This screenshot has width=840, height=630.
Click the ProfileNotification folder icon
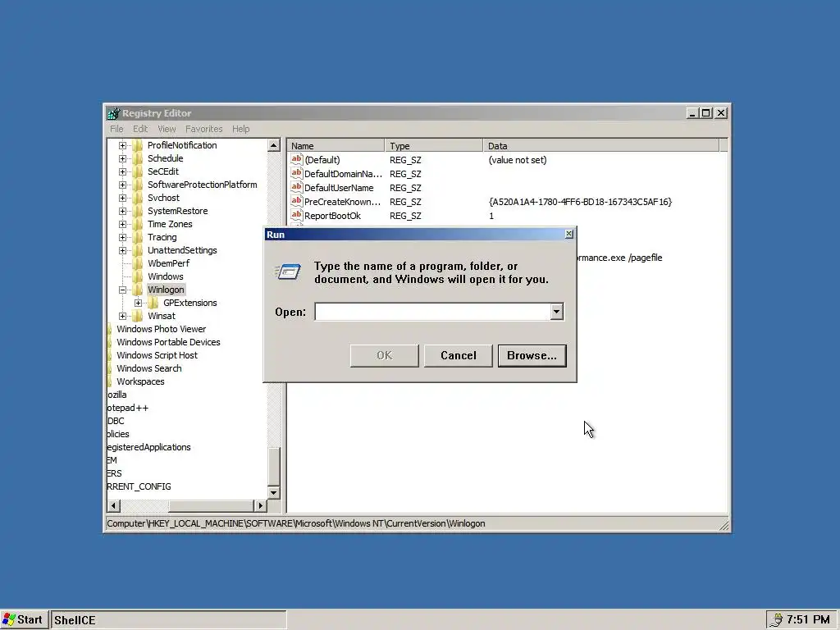(138, 145)
